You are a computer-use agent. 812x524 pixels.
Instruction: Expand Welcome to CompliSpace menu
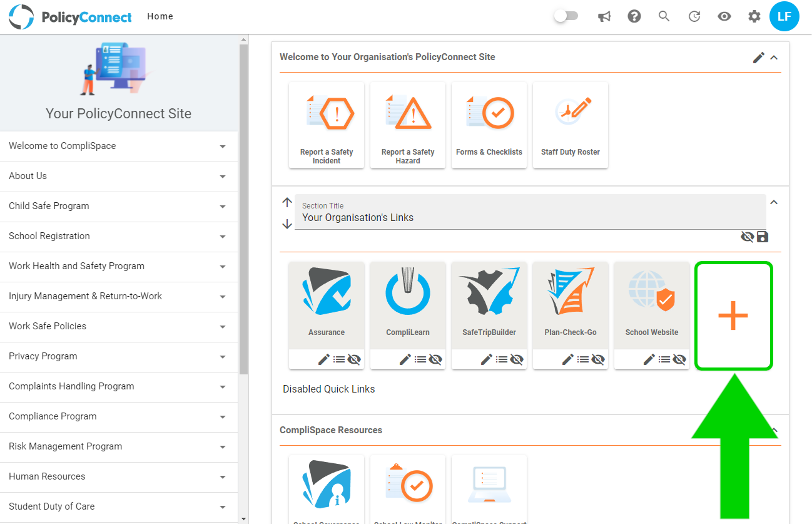point(119,146)
